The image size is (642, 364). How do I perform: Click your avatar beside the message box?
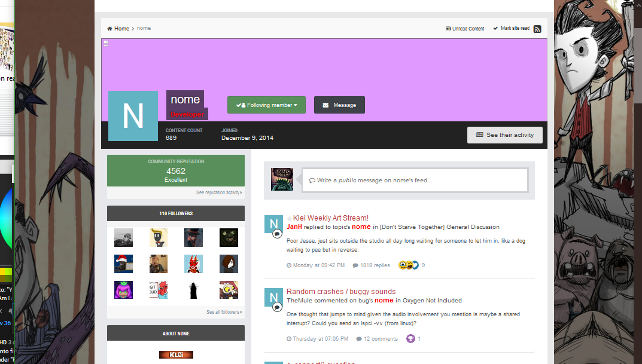(282, 179)
